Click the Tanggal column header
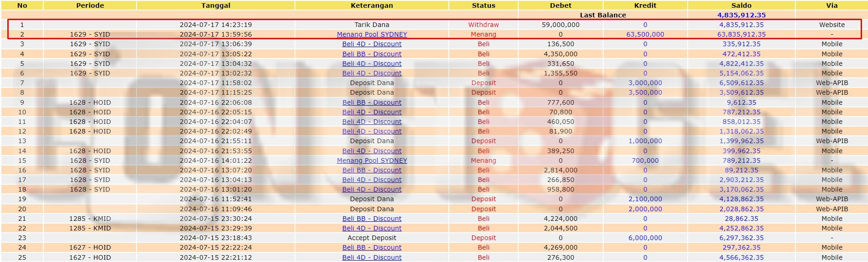 point(216,5)
